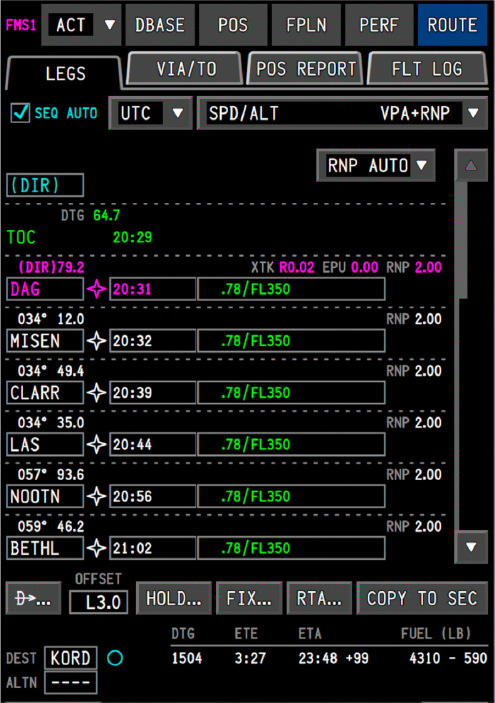Image resolution: width=495 pixels, height=703 pixels.
Task: Click the scroll down arrow of legs list
Action: 471,547
